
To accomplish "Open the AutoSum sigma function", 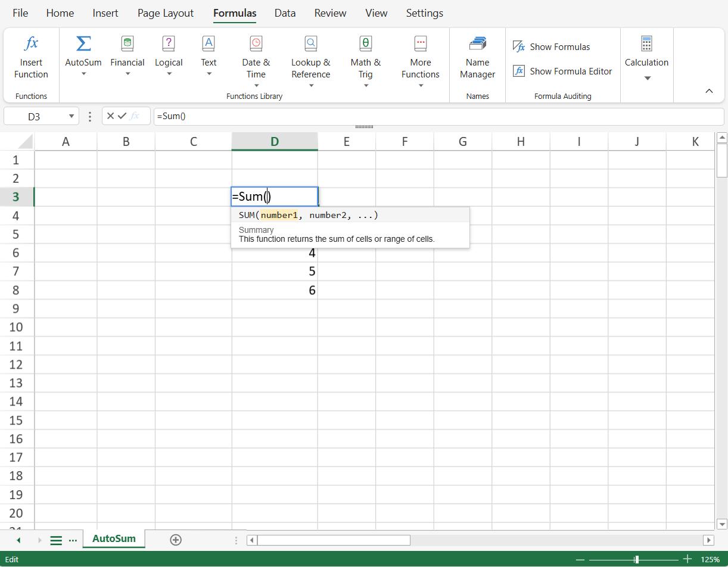I will (83, 44).
